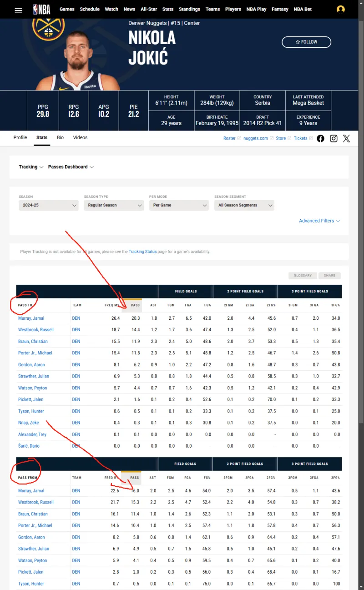Open the user account avatar icon
This screenshot has width=364, height=590.
(340, 9)
